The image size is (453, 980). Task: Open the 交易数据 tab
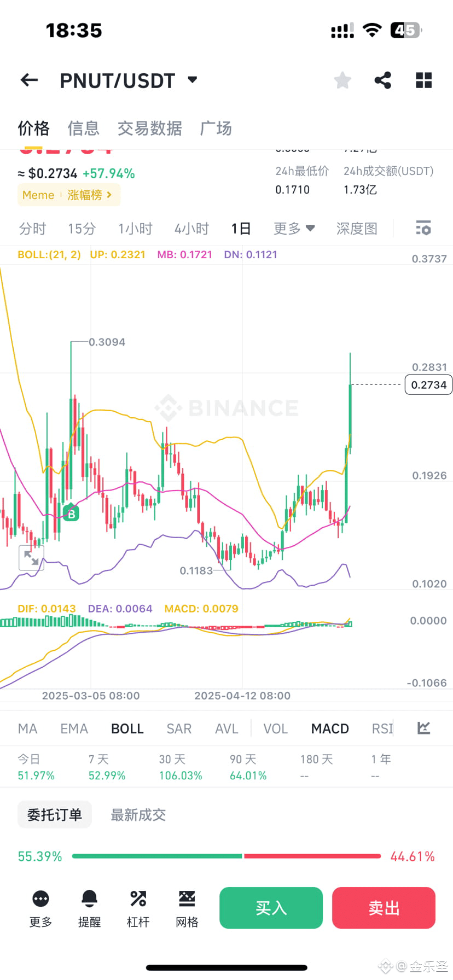coord(149,129)
